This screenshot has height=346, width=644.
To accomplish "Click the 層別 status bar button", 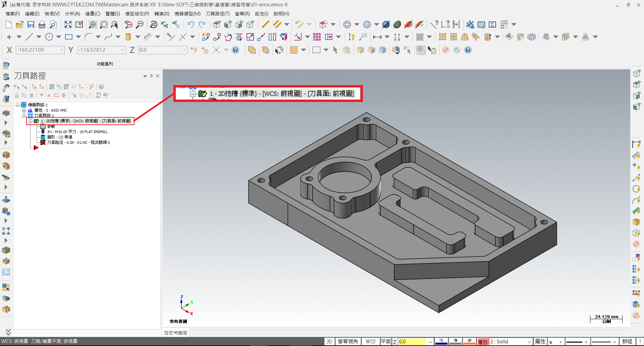I will [x=483, y=342].
